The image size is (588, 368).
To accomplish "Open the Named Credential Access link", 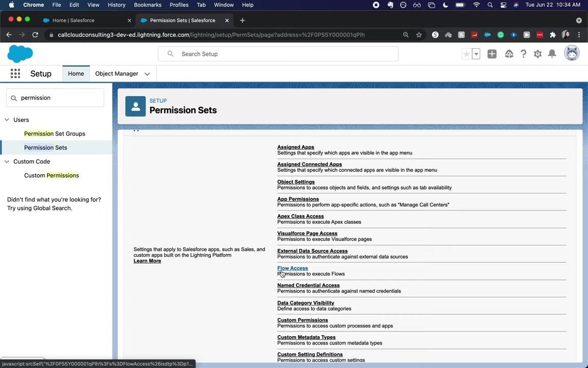I will point(308,285).
